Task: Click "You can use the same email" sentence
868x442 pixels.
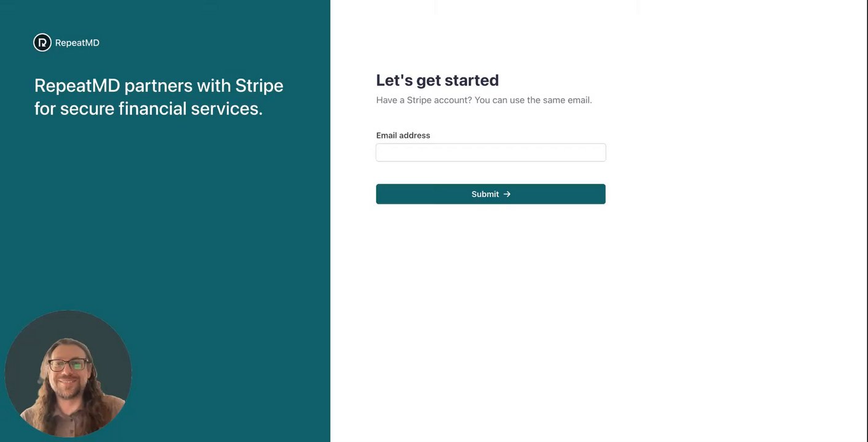Action: [533, 100]
